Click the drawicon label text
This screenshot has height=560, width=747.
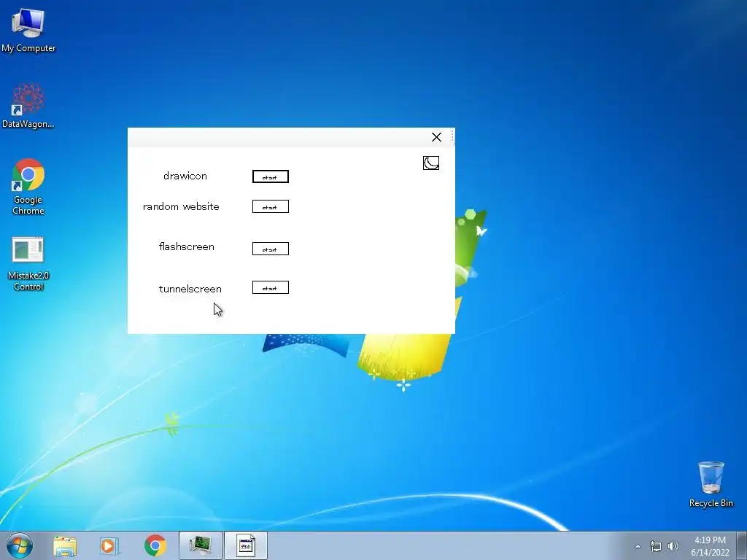coord(185,176)
